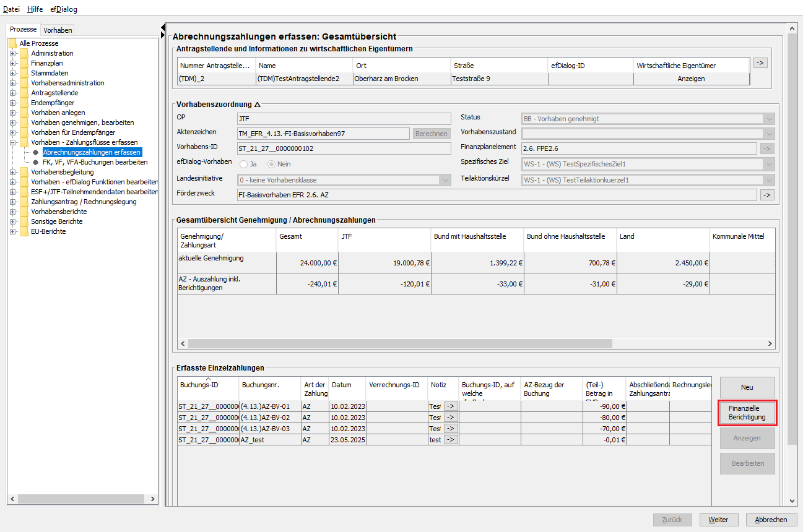803x532 pixels.
Task: Click the Finanzielle Berichtigung button
Action: [747, 413]
